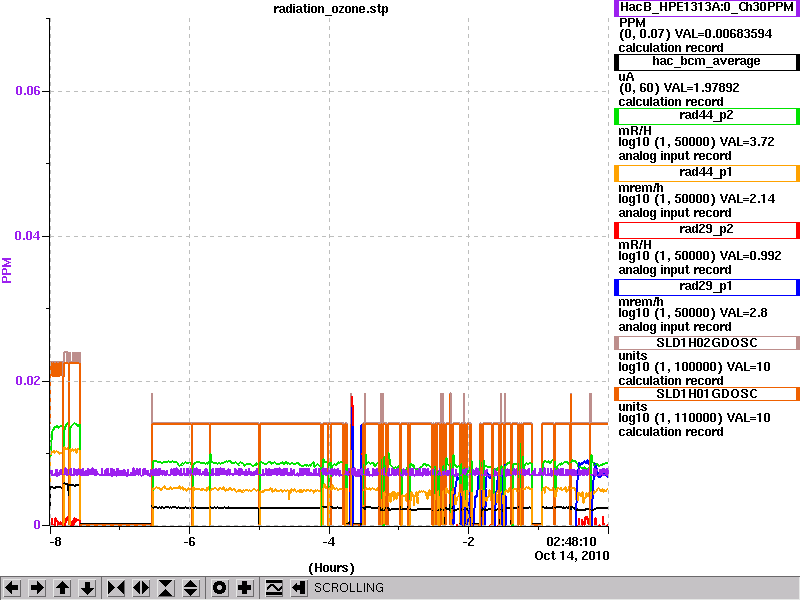Click the horizontal diamond time-zoom button
The width and height of the screenshot is (800, 600).
141,588
